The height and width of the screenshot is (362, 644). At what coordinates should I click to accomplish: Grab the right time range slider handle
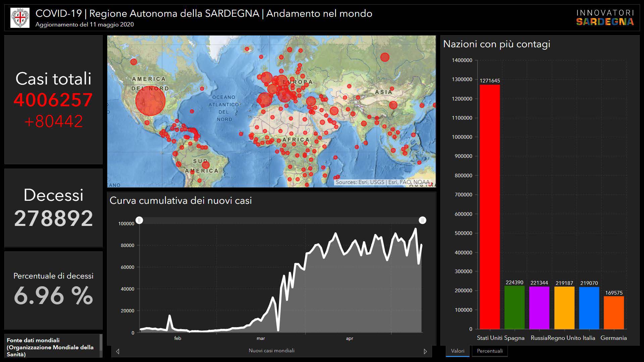point(422,220)
